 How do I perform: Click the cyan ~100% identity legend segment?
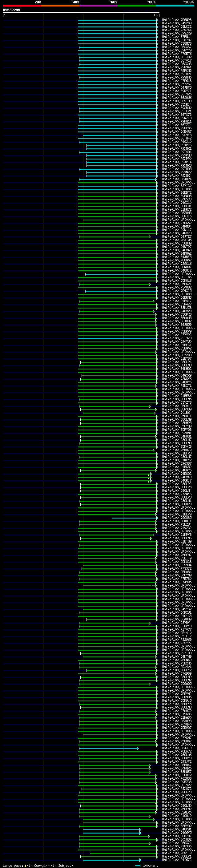pos(175,6)
